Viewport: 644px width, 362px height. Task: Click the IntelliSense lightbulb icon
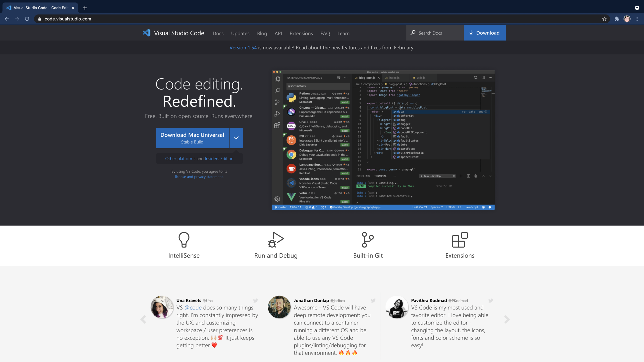(x=184, y=239)
